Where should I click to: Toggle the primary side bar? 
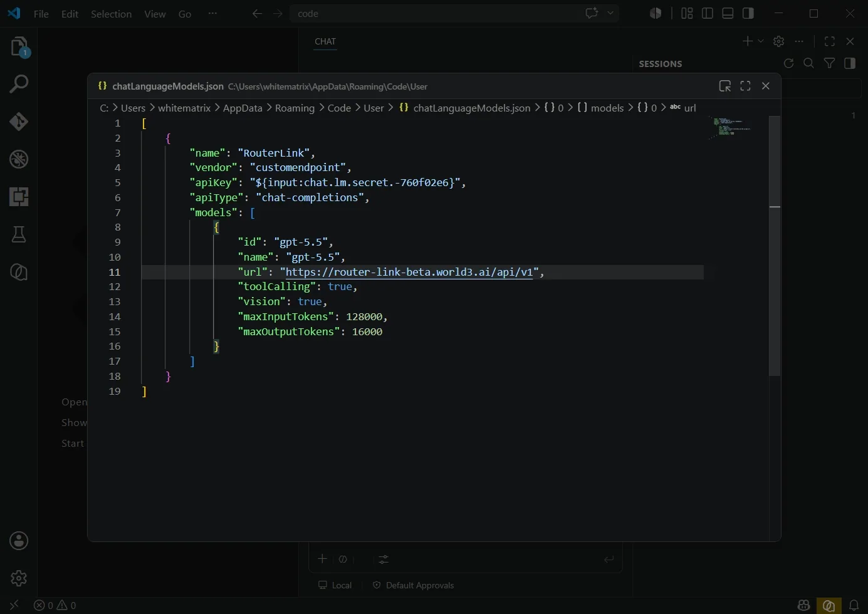coord(708,13)
